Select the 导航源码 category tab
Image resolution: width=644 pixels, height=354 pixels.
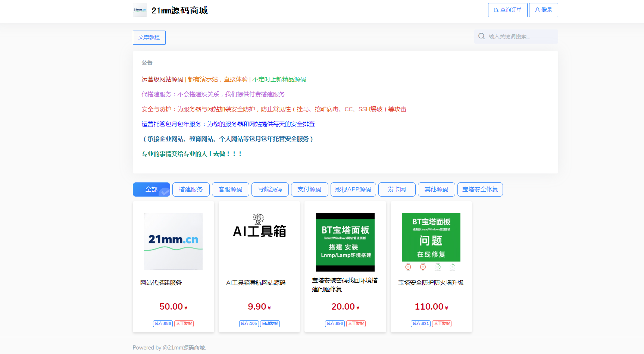pos(270,189)
